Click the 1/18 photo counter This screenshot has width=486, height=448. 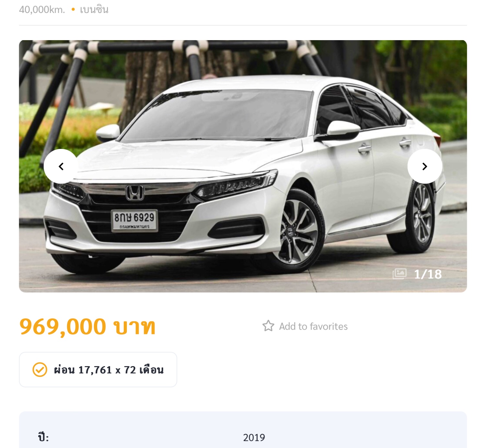pyautogui.click(x=428, y=274)
